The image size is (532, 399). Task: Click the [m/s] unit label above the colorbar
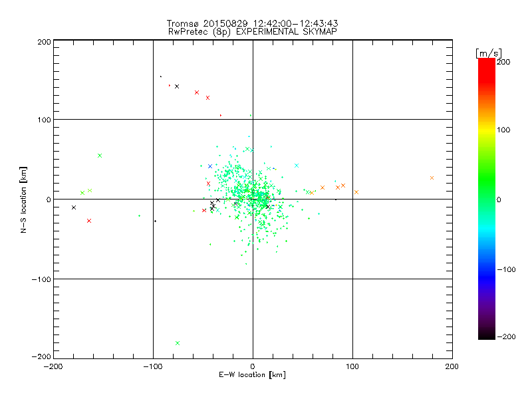click(488, 53)
